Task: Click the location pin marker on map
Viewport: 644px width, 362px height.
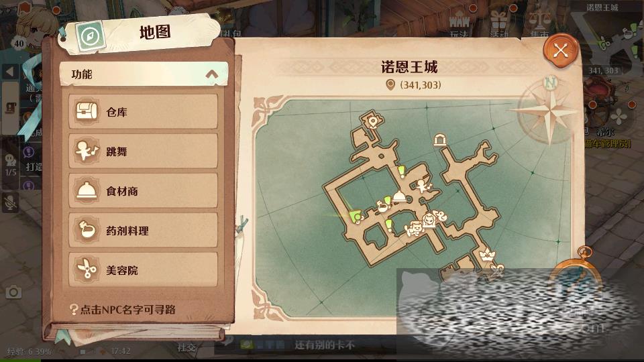Action: tap(373, 122)
